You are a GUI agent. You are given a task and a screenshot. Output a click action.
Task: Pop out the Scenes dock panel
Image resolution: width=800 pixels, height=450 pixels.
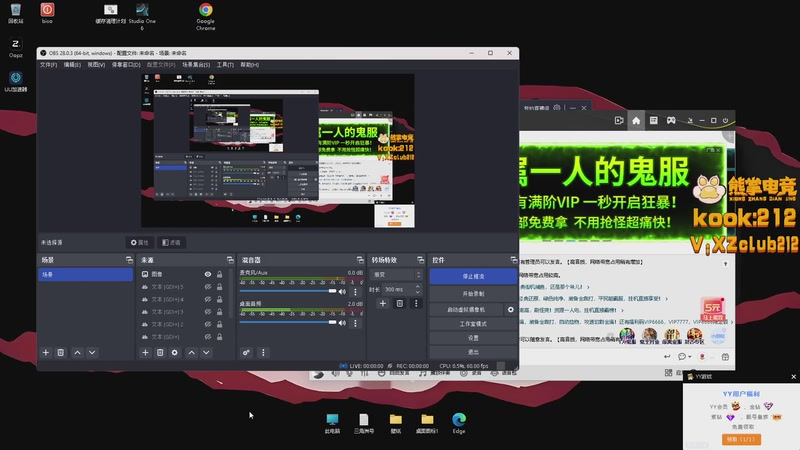129,260
